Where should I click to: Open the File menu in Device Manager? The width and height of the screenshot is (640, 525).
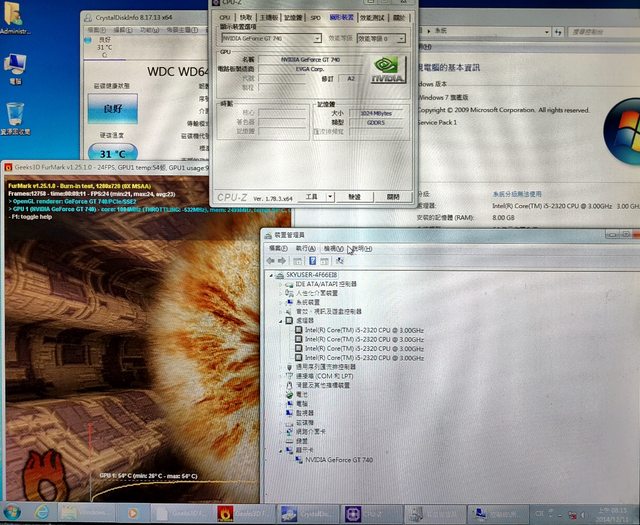pyautogui.click(x=277, y=248)
